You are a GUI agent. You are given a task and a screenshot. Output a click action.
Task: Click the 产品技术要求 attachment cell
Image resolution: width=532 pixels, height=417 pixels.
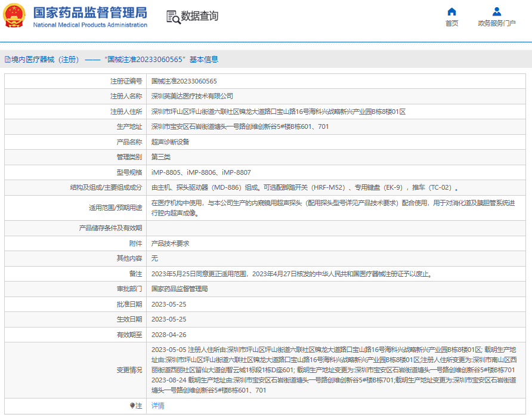click(170, 243)
